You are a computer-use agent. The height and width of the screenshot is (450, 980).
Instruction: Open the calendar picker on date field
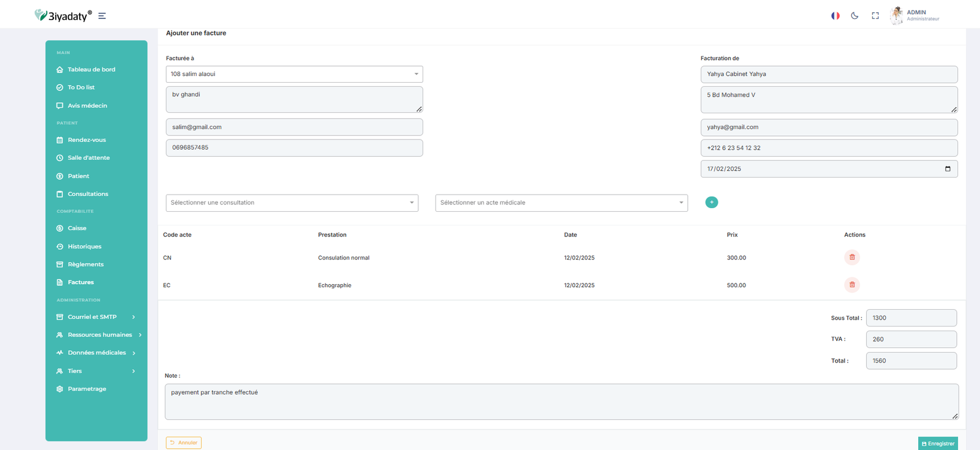pyautogui.click(x=948, y=169)
